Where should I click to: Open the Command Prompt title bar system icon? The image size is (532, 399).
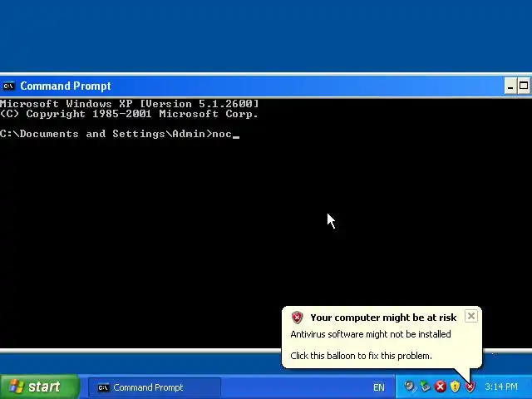(x=9, y=86)
